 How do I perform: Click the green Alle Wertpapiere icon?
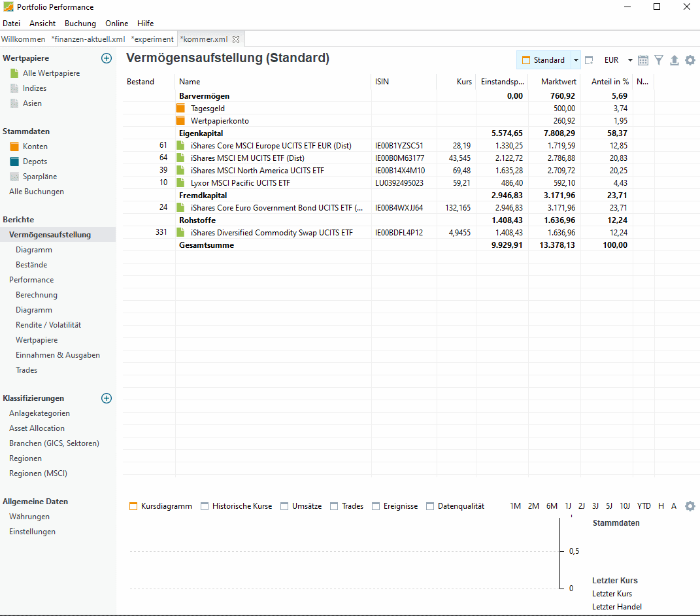click(14, 73)
